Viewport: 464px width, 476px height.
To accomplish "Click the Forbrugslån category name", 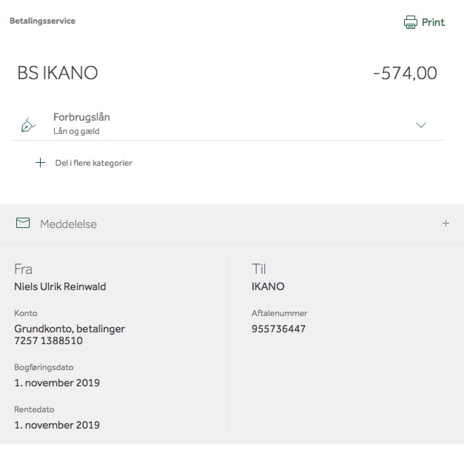I will tap(81, 117).
